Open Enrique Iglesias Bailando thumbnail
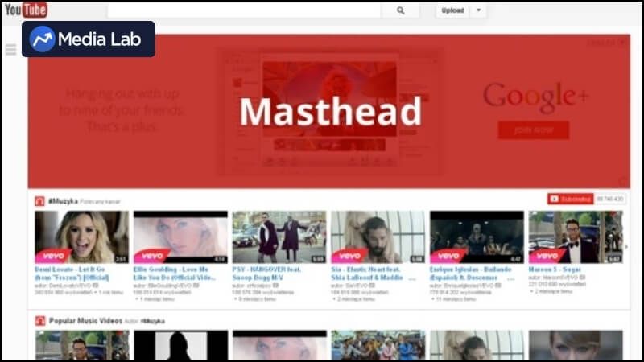 477,237
